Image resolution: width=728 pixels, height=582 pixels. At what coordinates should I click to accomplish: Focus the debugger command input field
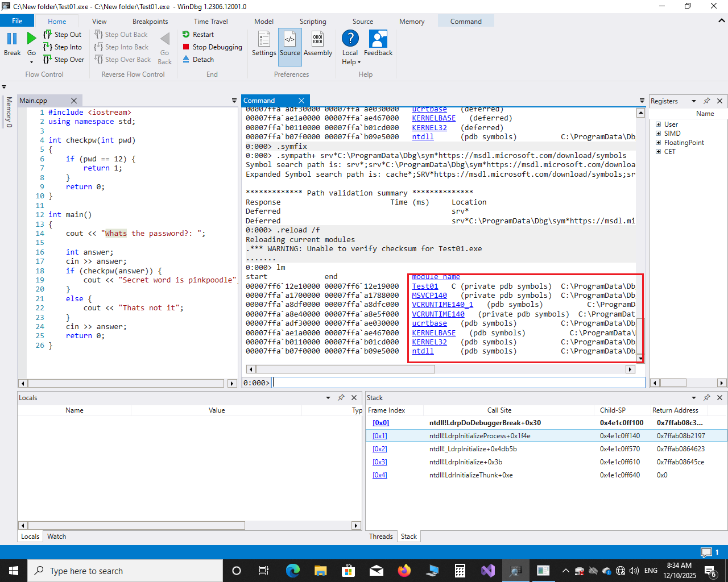pyautogui.click(x=458, y=383)
